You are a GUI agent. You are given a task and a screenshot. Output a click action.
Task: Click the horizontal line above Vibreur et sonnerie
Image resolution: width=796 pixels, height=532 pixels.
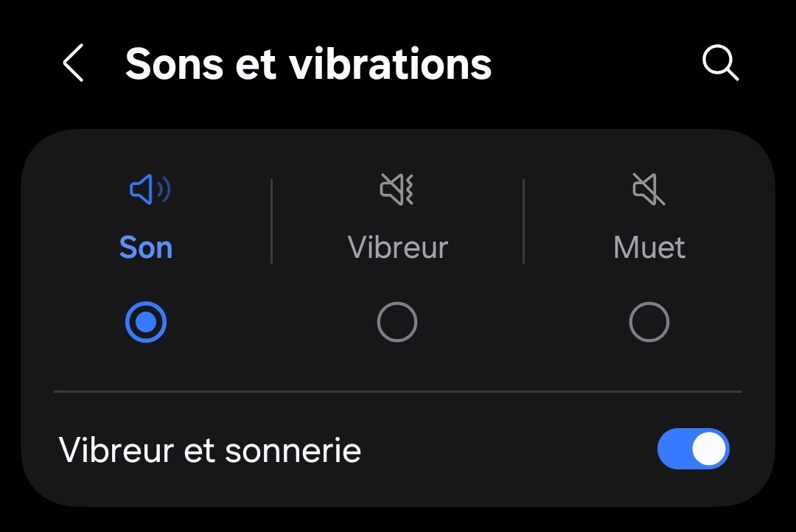398,391
